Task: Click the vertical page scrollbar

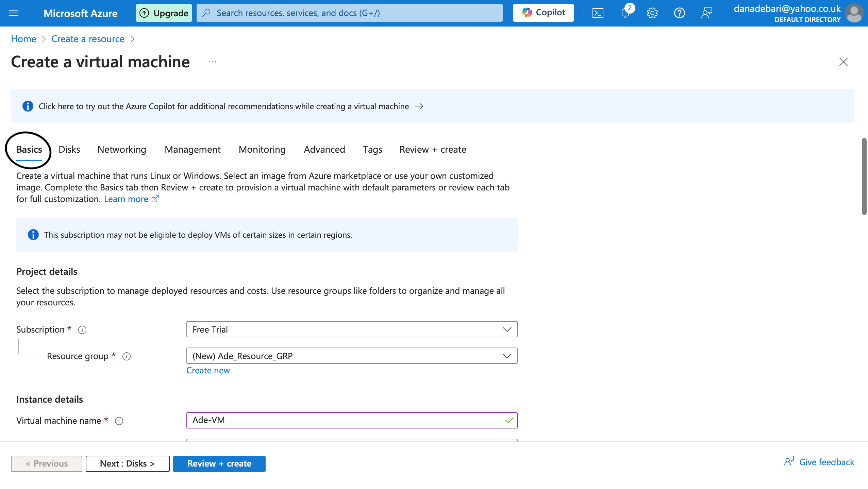Action: pyautogui.click(x=864, y=176)
